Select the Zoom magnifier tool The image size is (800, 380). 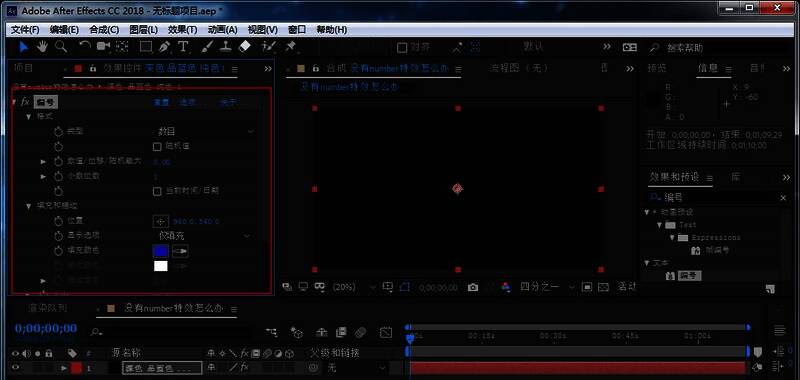click(61, 47)
